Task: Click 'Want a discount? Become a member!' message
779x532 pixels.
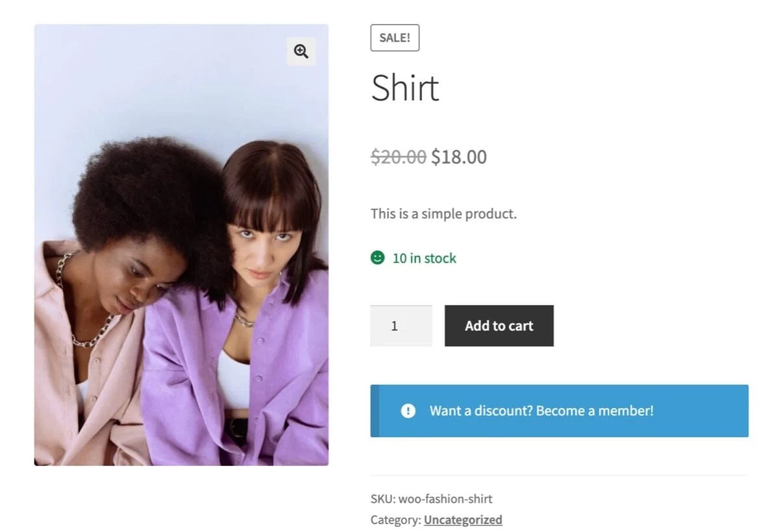Action: (541, 411)
